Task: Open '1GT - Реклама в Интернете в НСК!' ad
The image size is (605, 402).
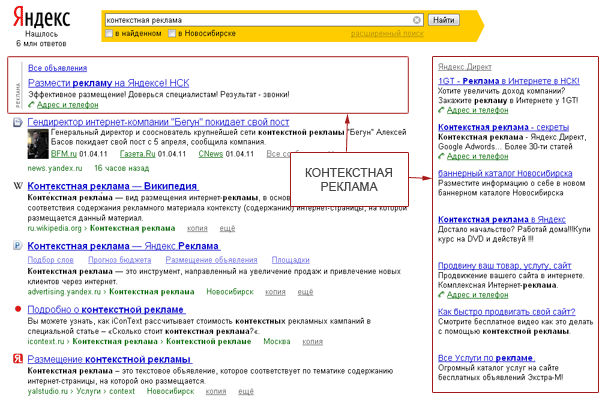Action: click(509, 81)
